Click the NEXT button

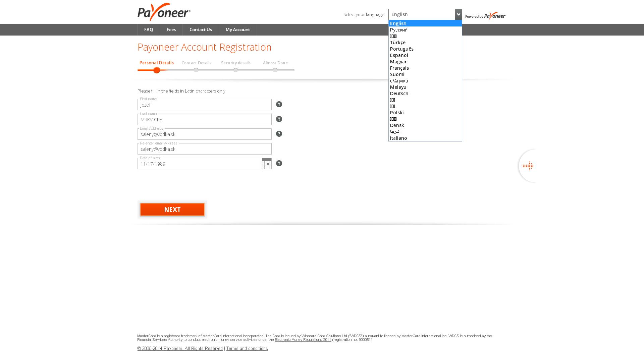coord(172,209)
